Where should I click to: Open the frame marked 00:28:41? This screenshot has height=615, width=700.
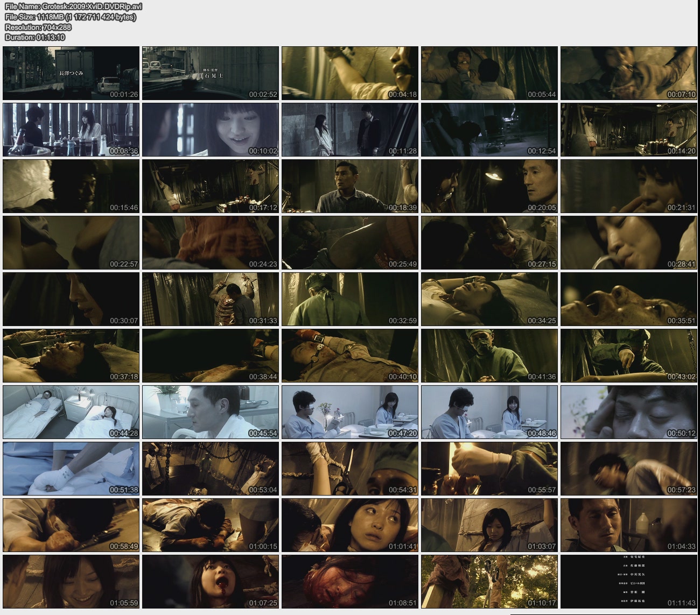coord(629,243)
